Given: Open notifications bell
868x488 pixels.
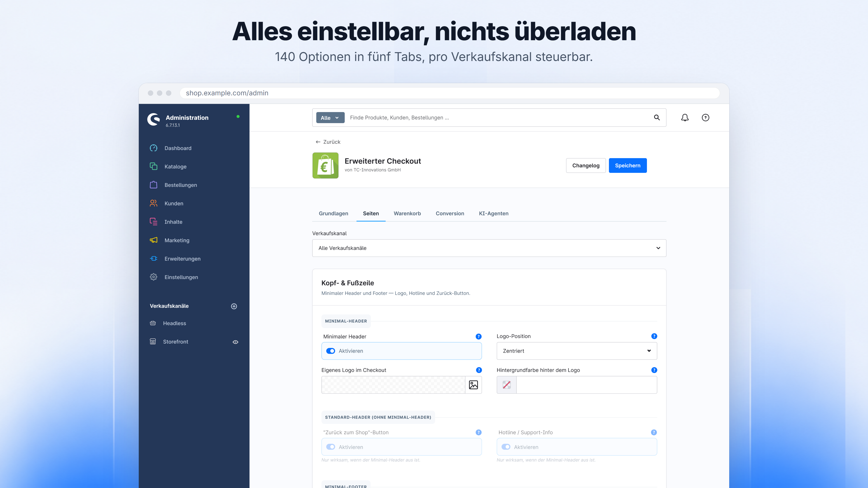Looking at the screenshot, I should [x=685, y=117].
